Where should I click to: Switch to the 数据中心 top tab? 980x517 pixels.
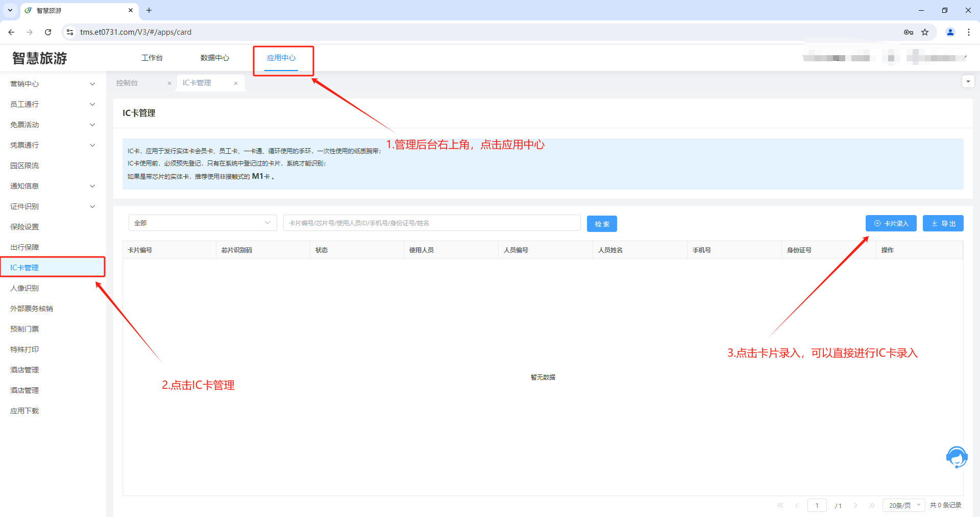pos(215,58)
